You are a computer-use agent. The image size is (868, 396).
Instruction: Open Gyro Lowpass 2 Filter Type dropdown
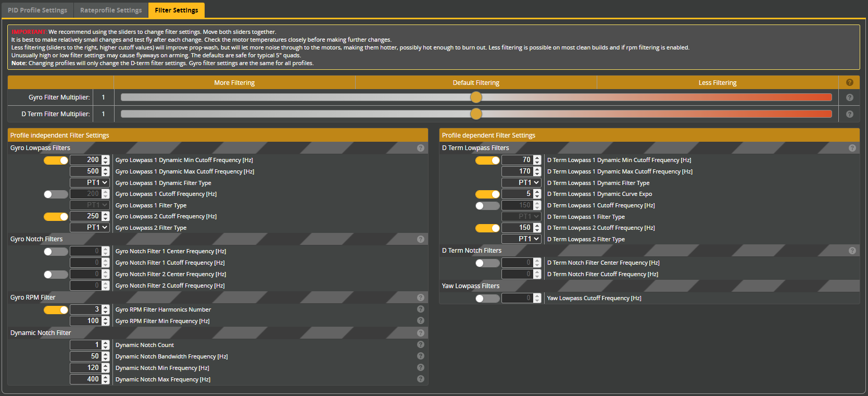90,228
